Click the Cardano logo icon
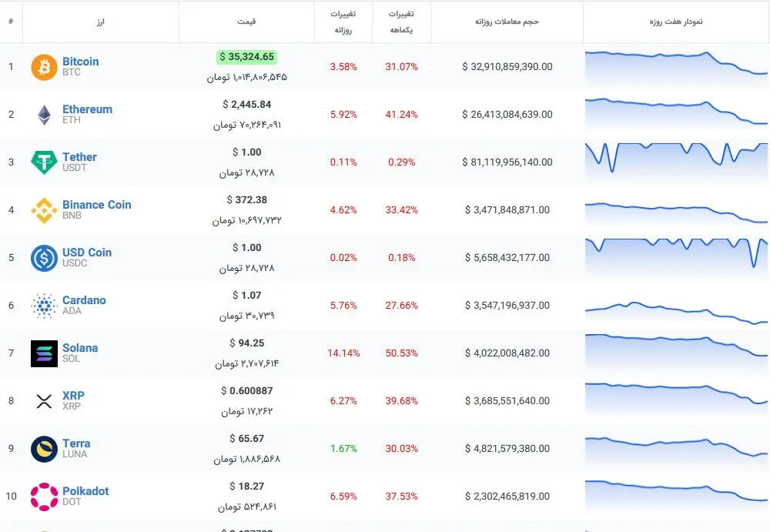The width and height of the screenshot is (770, 532). (44, 306)
